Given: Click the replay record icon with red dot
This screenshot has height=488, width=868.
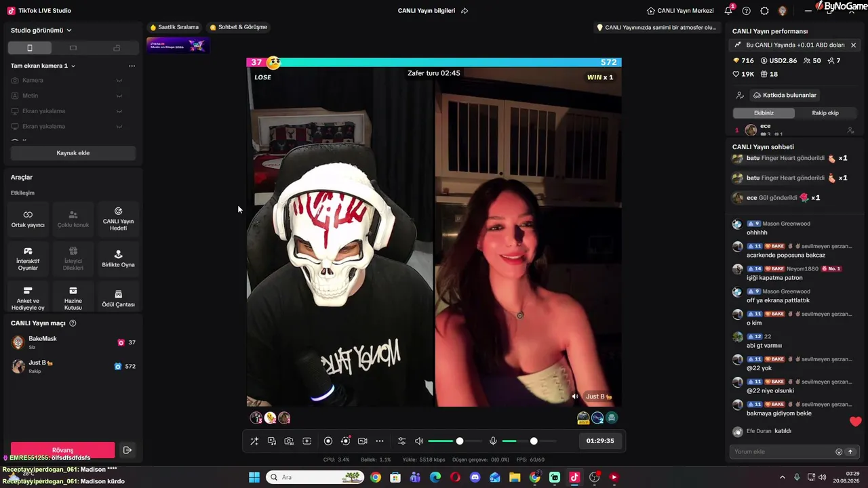Looking at the screenshot, I should pos(346,441).
